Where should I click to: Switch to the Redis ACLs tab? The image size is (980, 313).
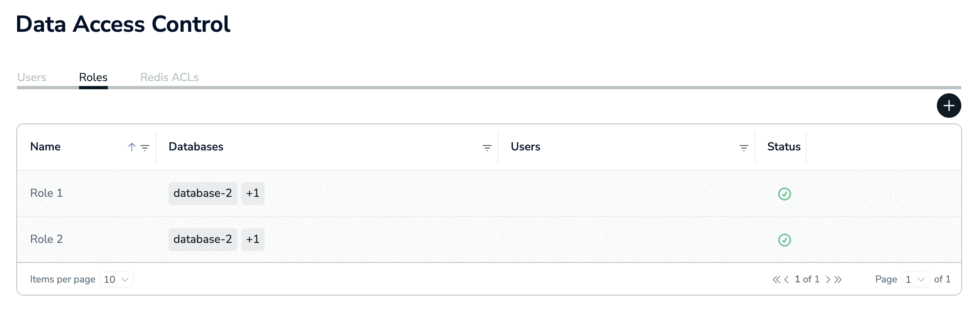169,77
